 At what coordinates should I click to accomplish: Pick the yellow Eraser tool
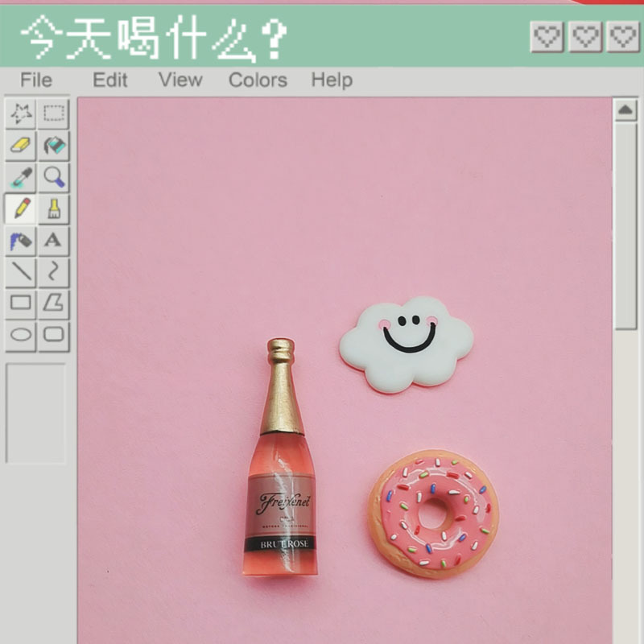point(21,146)
